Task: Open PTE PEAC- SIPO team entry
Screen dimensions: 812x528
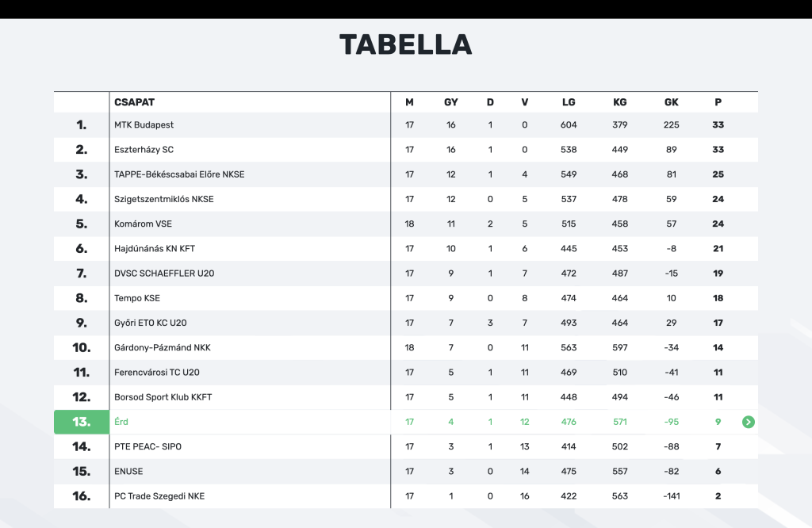Action: point(147,446)
